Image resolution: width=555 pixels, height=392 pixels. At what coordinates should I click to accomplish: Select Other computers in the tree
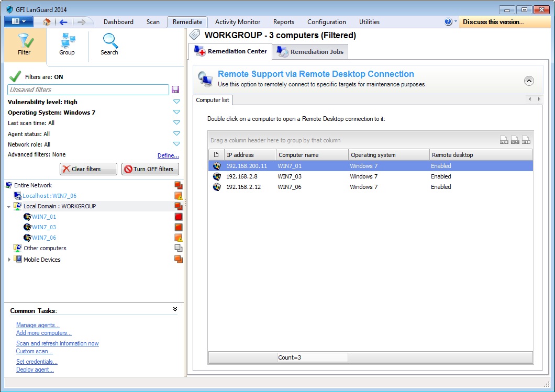coord(45,248)
